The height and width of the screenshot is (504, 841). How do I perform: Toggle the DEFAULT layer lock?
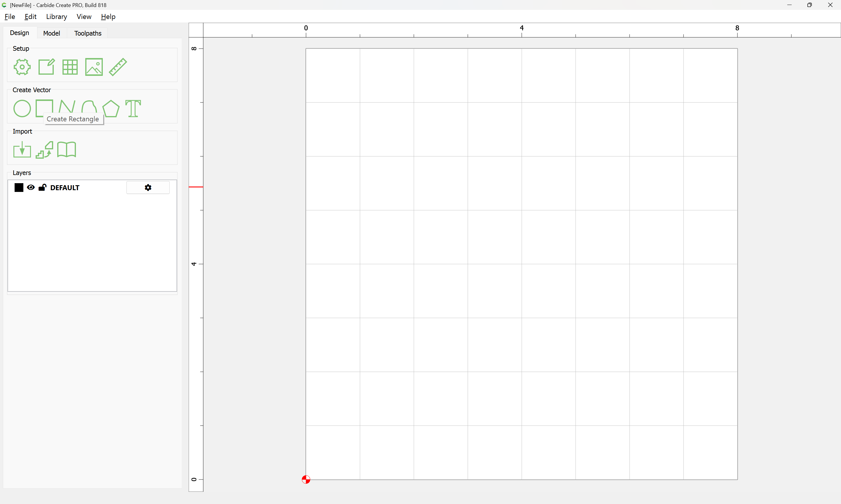[x=42, y=188]
